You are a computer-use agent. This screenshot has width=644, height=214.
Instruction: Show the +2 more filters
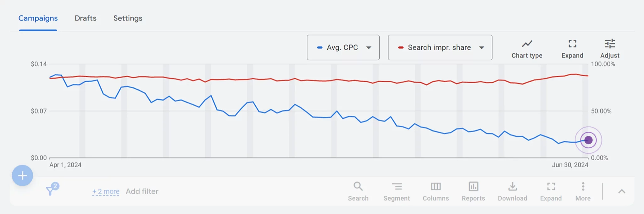click(x=105, y=191)
